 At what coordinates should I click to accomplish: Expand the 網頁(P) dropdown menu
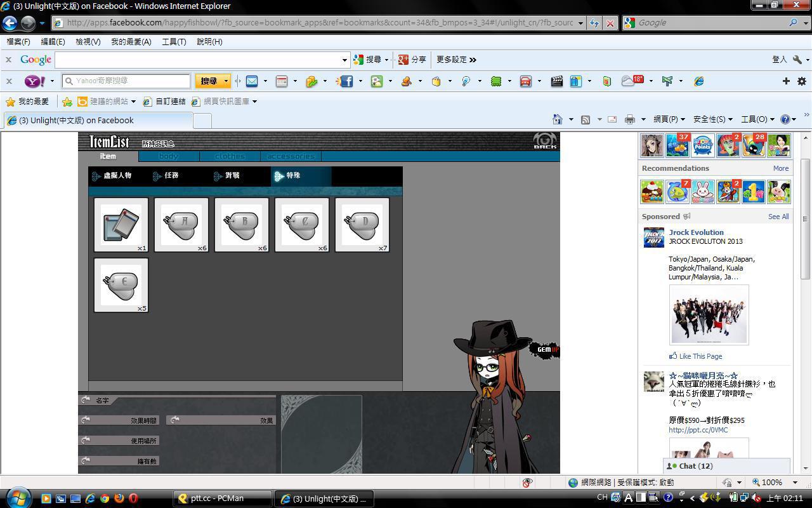(669, 119)
